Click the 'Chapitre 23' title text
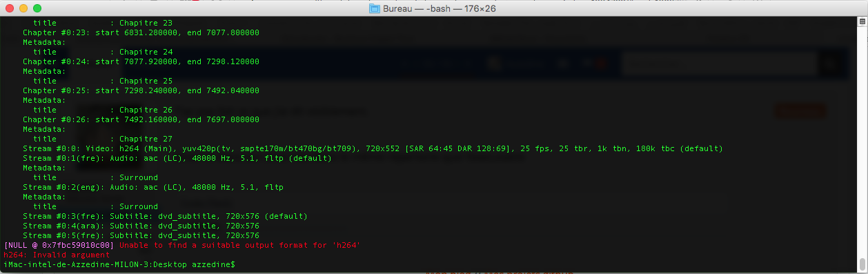Image resolution: width=868 pixels, height=274 pixels. tap(146, 23)
